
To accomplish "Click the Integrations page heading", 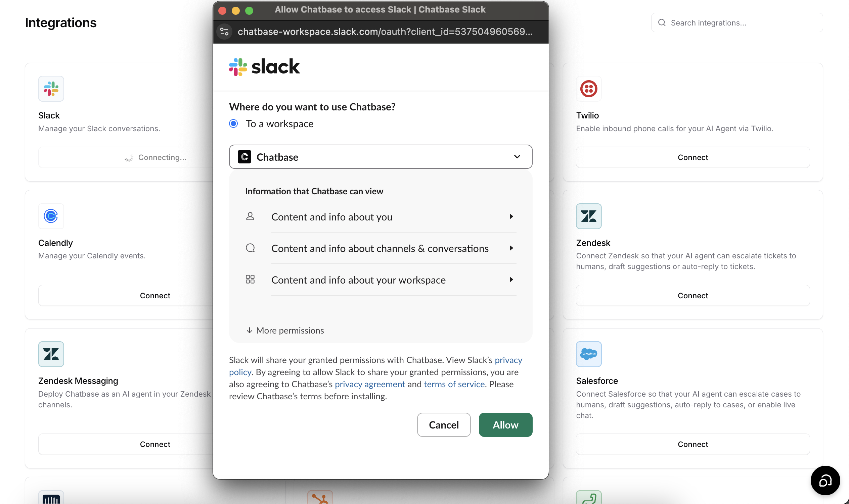I will point(61,23).
